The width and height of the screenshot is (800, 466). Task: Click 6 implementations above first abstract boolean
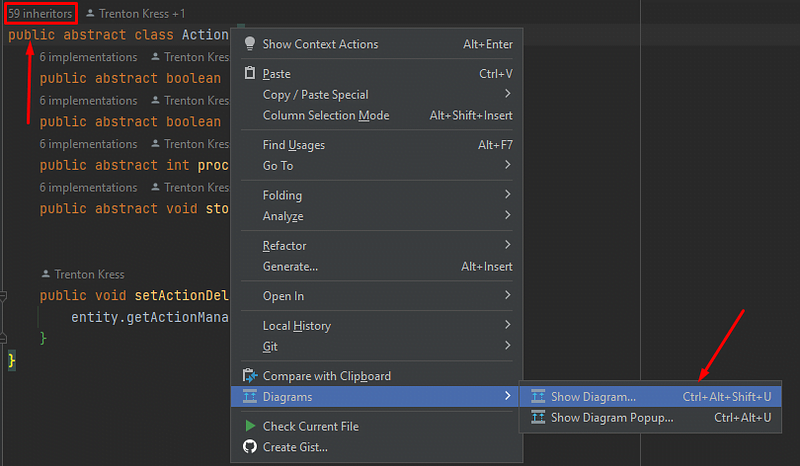pos(88,57)
